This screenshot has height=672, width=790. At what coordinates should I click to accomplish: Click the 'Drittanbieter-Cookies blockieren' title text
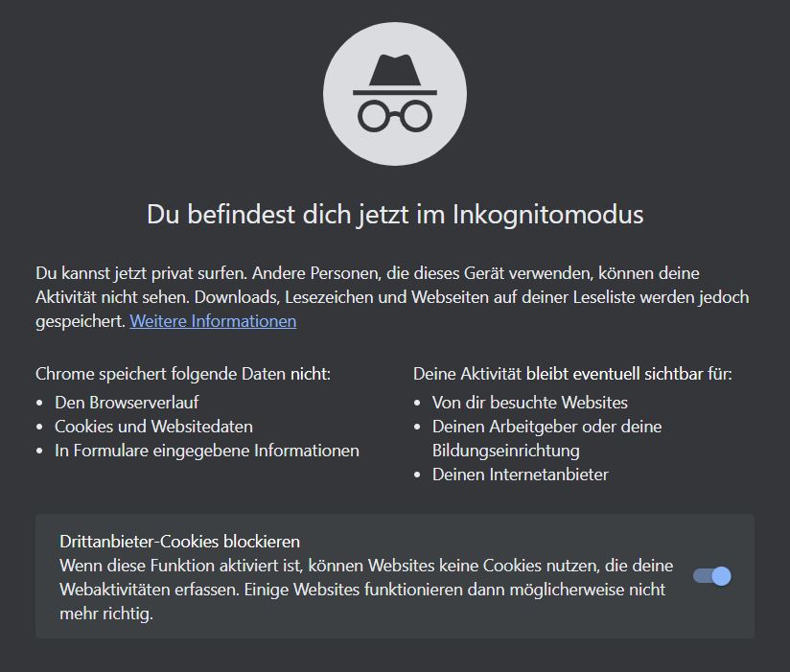[180, 541]
